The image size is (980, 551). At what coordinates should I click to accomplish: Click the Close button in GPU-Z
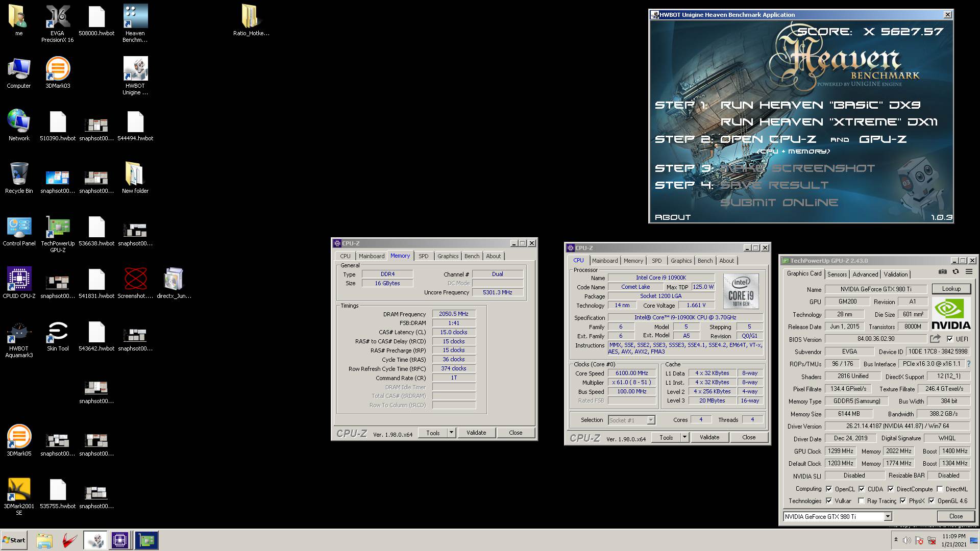pyautogui.click(x=955, y=516)
